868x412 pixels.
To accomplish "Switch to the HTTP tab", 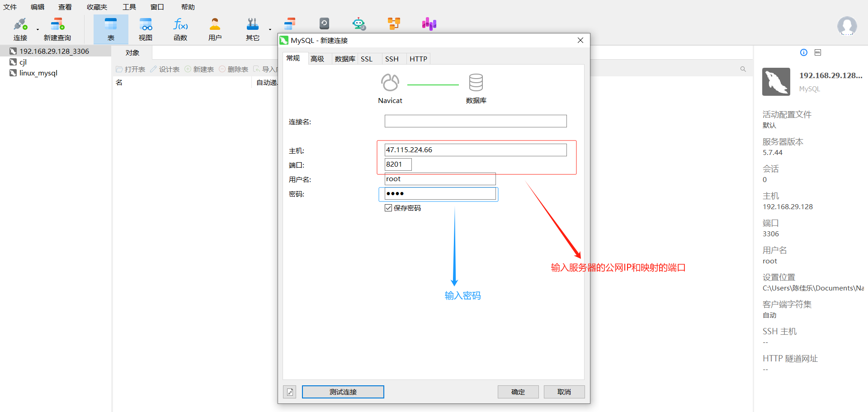I will (419, 59).
